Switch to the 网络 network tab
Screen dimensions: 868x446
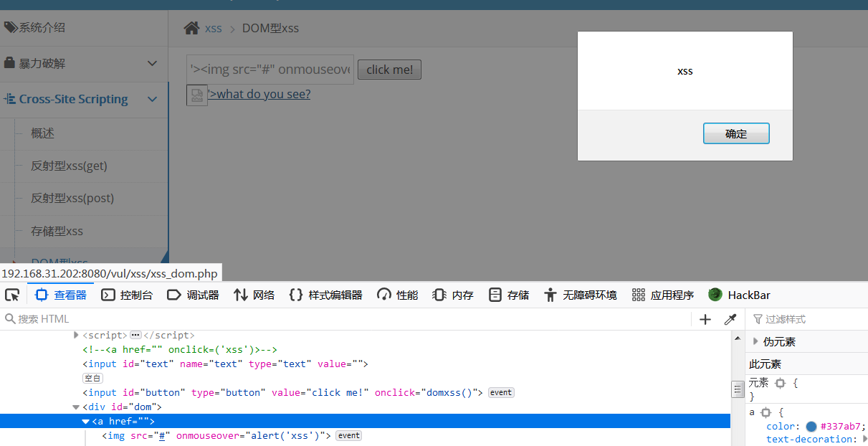(254, 295)
